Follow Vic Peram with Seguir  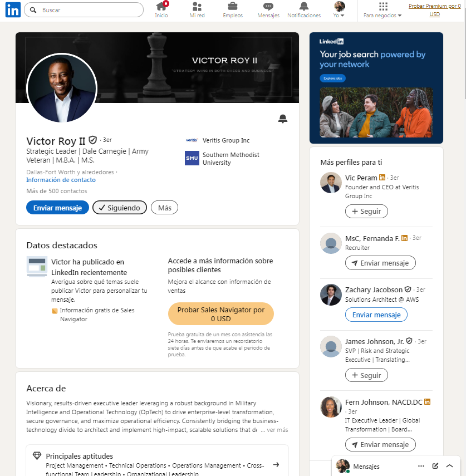pyautogui.click(x=366, y=212)
